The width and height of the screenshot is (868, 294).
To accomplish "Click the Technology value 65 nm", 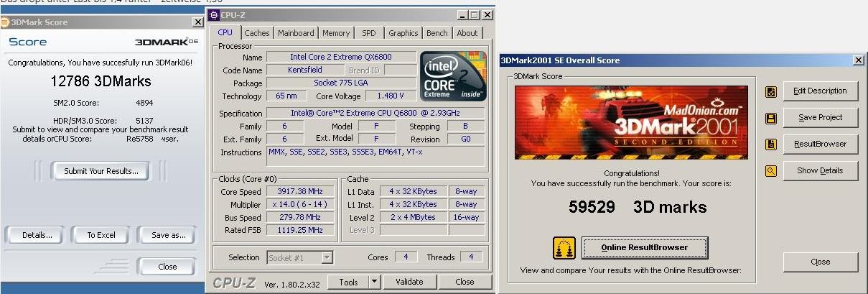I will [x=286, y=96].
